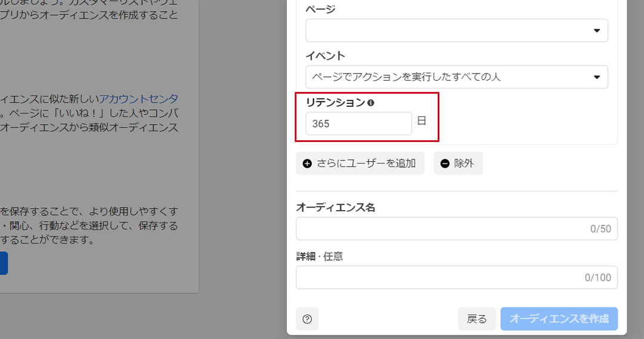Open help via the question mark icon

[x=307, y=319]
